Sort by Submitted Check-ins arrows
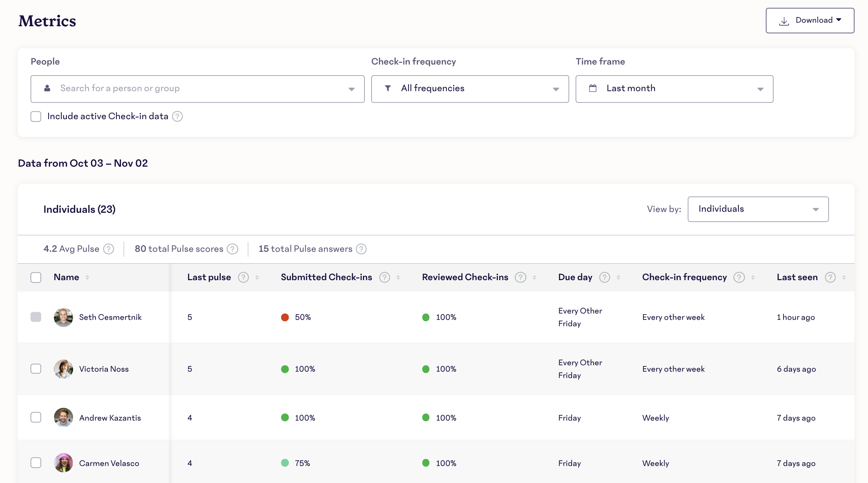The height and width of the screenshot is (483, 868). 398,277
